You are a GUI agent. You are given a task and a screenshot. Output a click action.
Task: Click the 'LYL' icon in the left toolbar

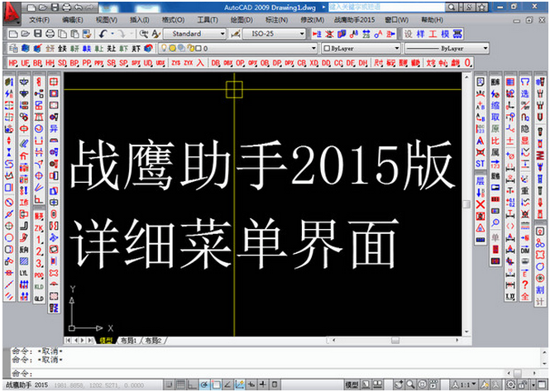pyautogui.click(x=24, y=273)
